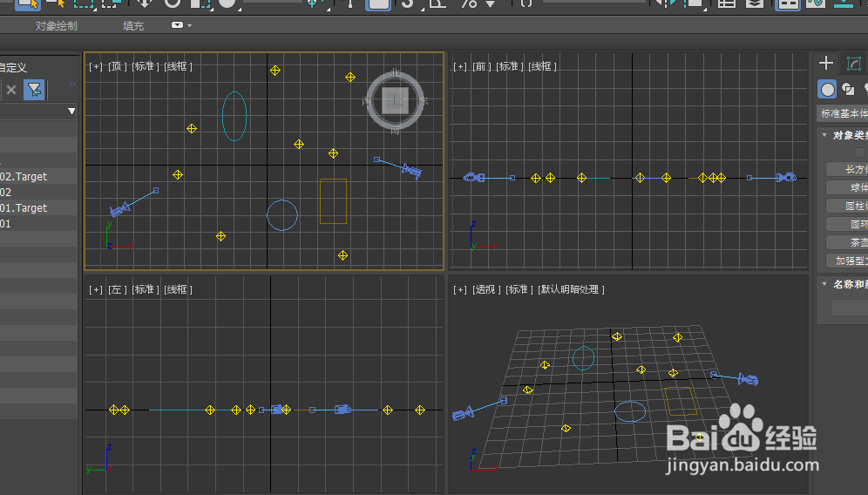The width and height of the screenshot is (868, 495).
Task: Click 西 on the ViewCube compass
Action: point(366,101)
